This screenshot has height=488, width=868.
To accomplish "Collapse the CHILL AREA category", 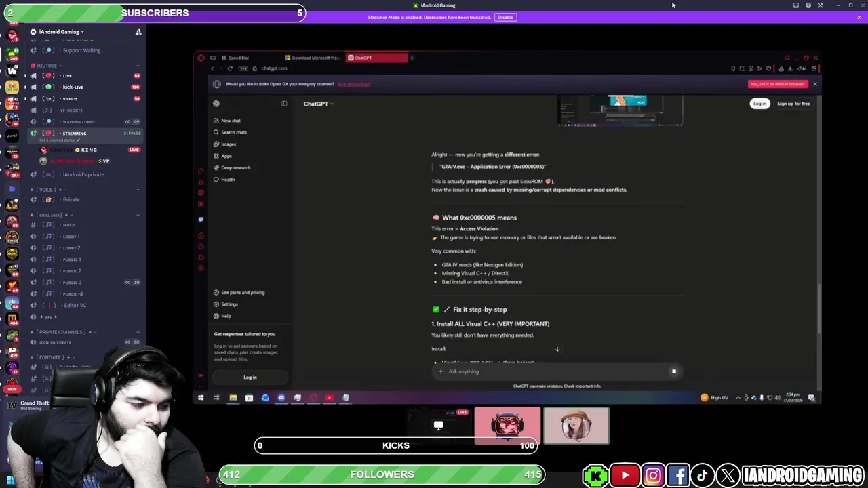I will [x=52, y=216].
